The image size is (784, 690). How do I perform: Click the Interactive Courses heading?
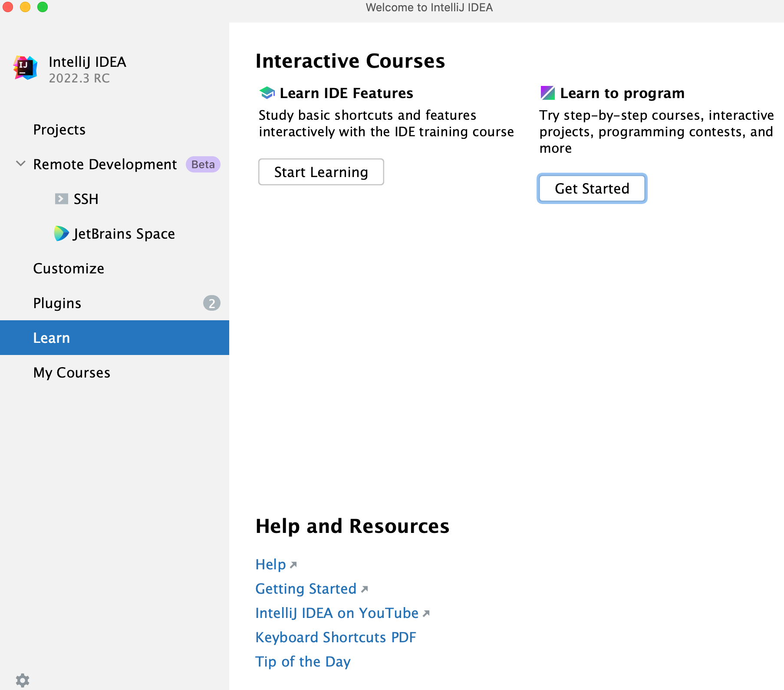tap(350, 61)
